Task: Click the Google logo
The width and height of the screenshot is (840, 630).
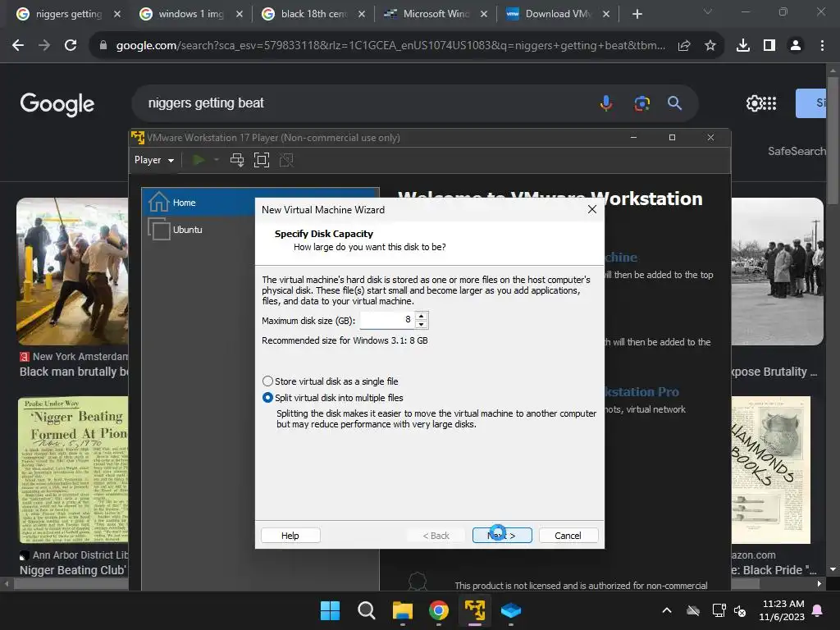Action: [x=57, y=104]
